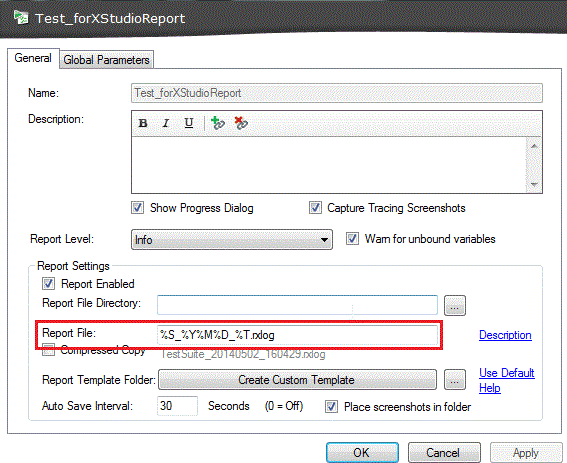The image size is (567, 463).
Task: Browse for Report File Directory
Action: 455,306
